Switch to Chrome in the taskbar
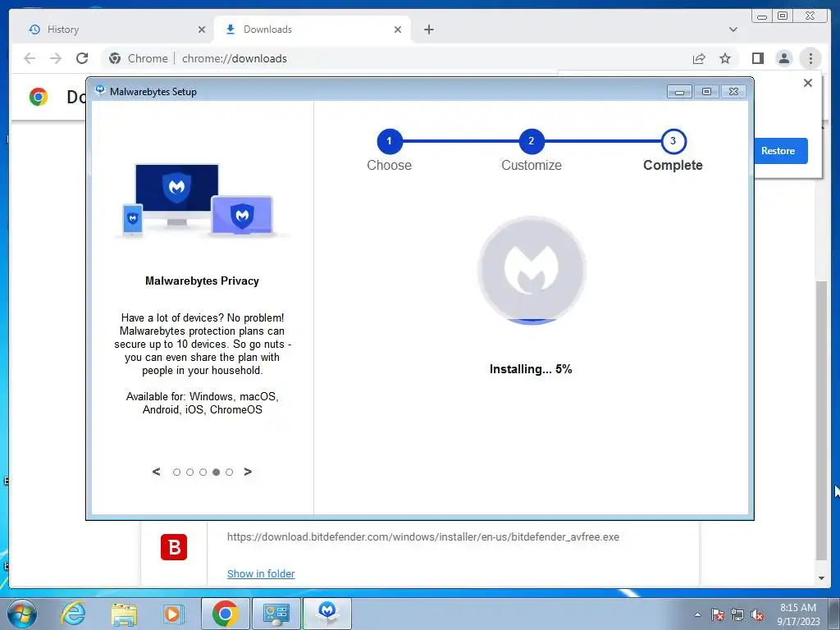Screen dimensions: 840x630 tap(225, 614)
